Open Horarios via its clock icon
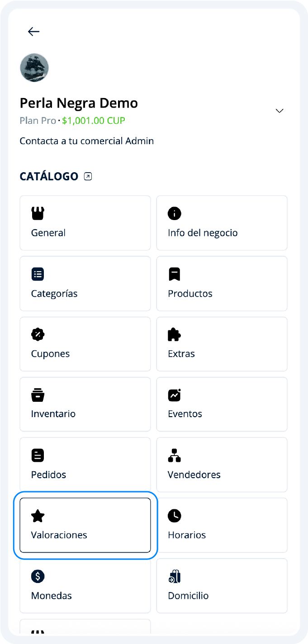The height and width of the screenshot is (644, 308). click(x=175, y=516)
